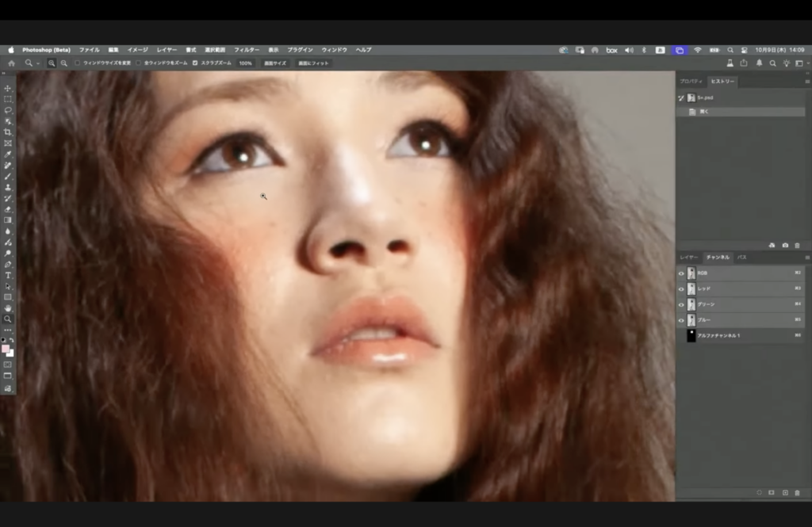Viewport: 812px width, 527px height.
Task: Open the フィルター menu
Action: 247,50
